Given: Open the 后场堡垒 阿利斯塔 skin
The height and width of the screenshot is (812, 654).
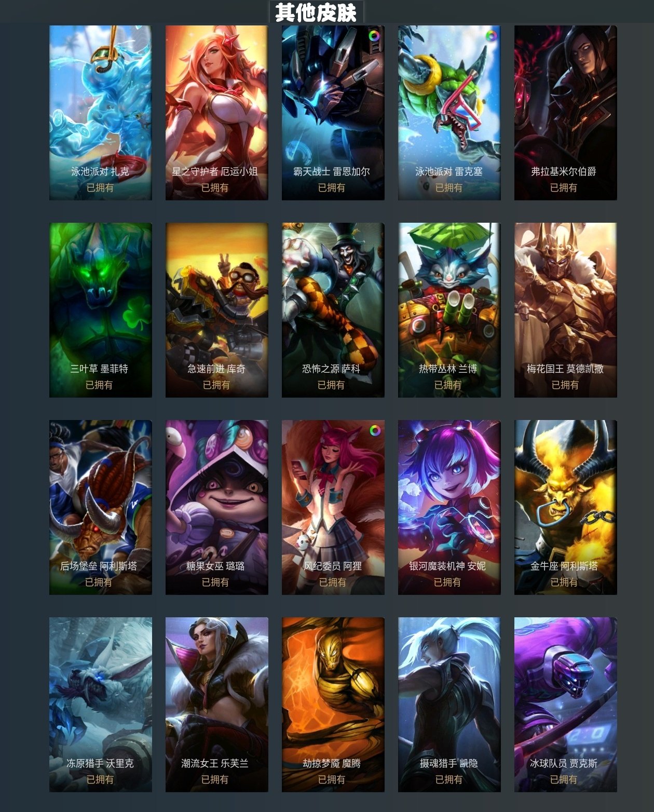Looking at the screenshot, I should click(x=101, y=507).
